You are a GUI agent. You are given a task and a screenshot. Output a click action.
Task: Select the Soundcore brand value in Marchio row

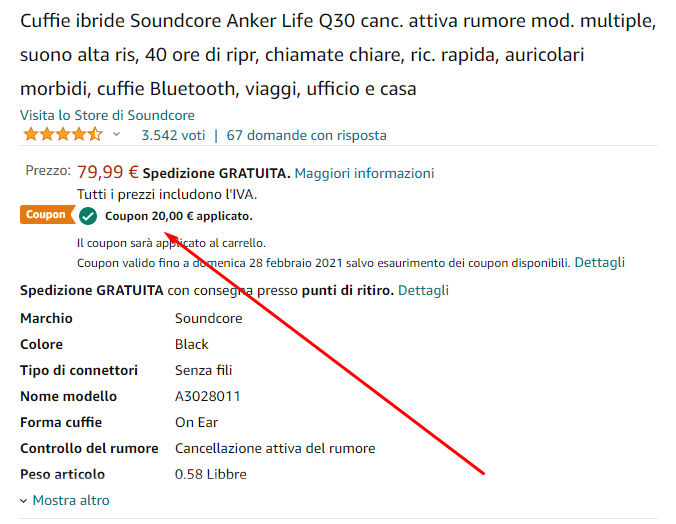tap(208, 318)
